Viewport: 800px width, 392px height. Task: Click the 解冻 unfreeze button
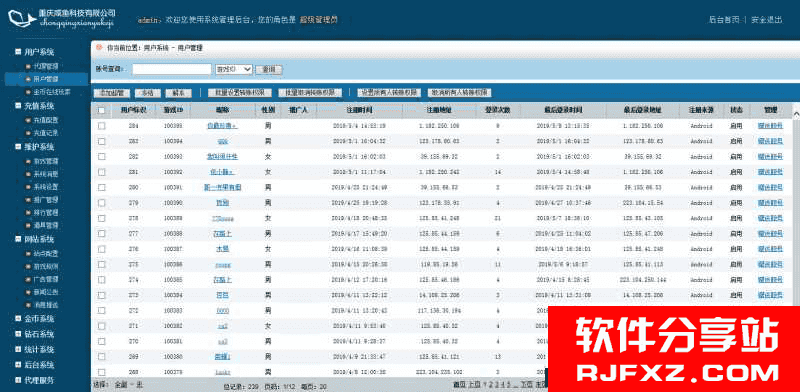[x=179, y=93]
